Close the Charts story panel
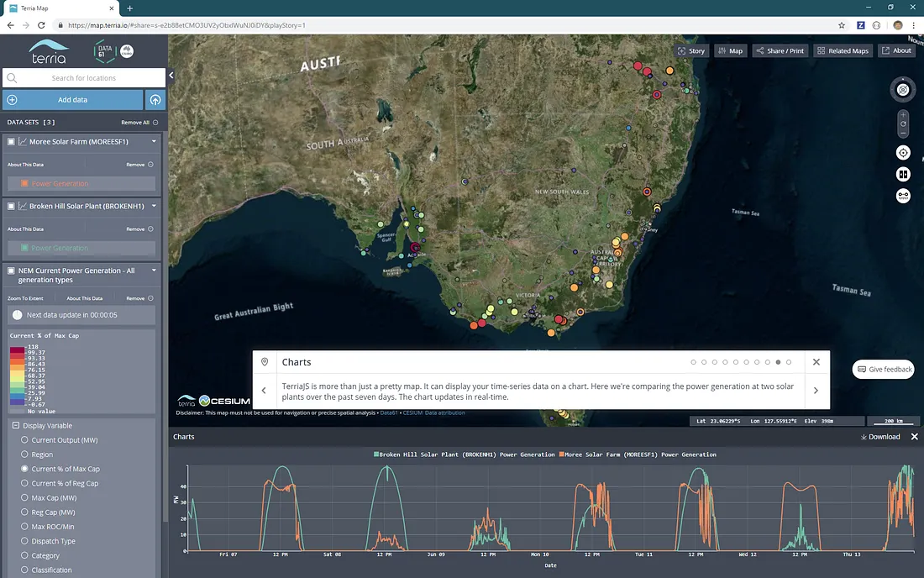The image size is (924, 578). 816,362
